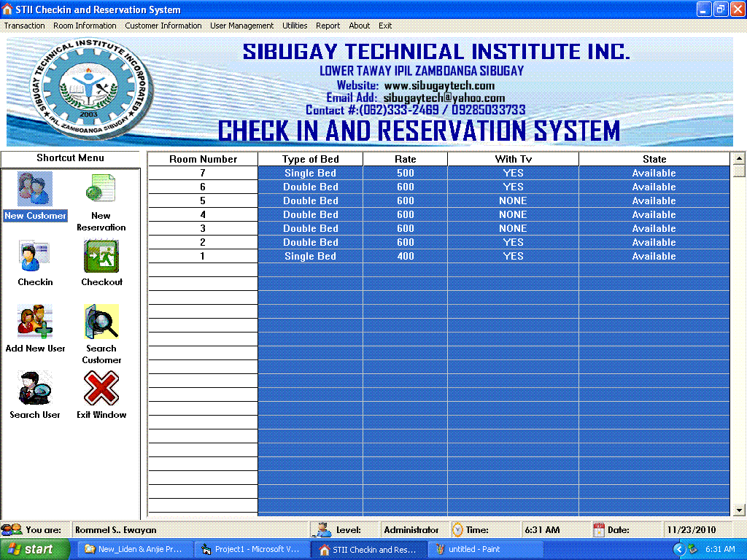This screenshot has height=560, width=747.
Task: Click the '11/23/2010' date field
Action: click(697, 529)
